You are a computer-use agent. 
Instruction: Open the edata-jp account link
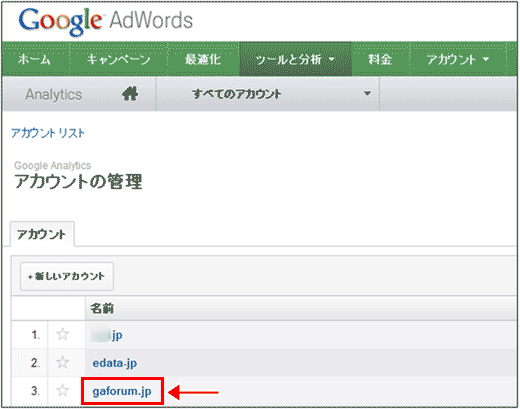tap(115, 363)
